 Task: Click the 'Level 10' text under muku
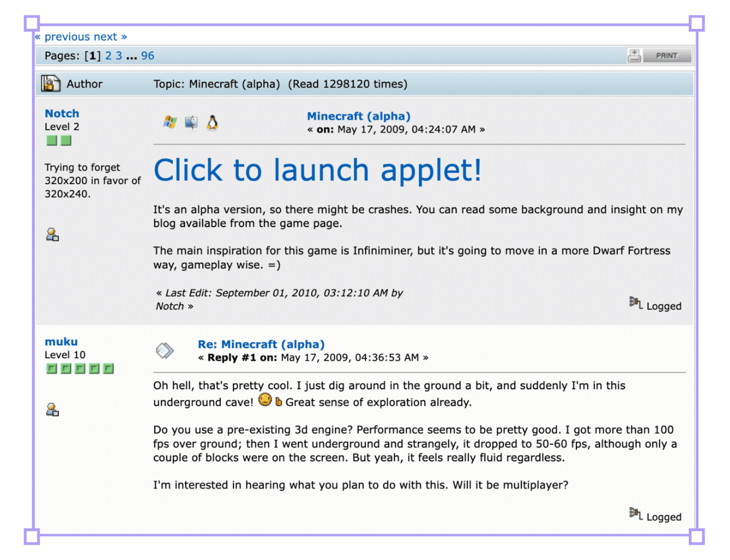point(65,355)
